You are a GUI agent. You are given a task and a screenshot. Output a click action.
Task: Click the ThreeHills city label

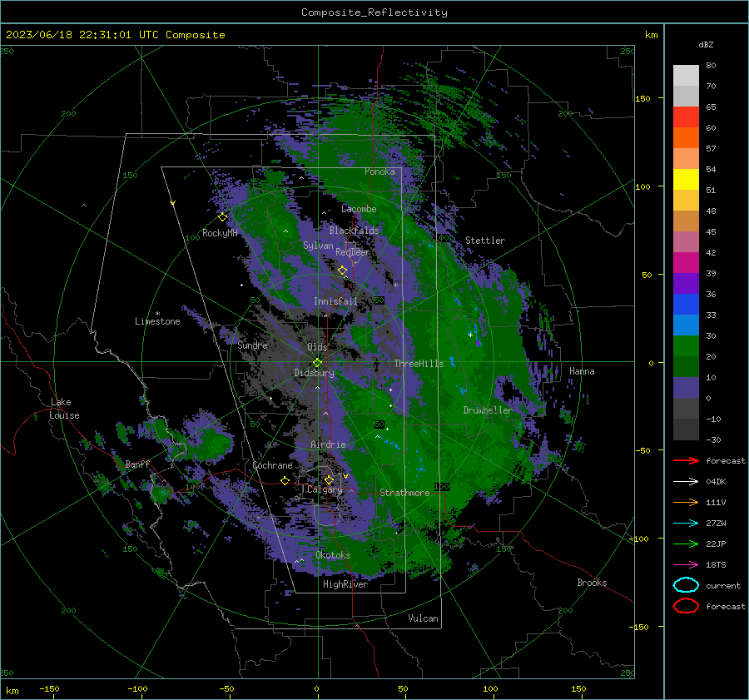tap(419, 364)
